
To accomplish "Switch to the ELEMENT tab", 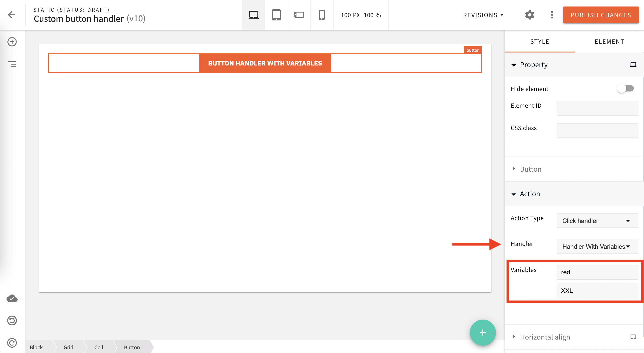I will [609, 42].
